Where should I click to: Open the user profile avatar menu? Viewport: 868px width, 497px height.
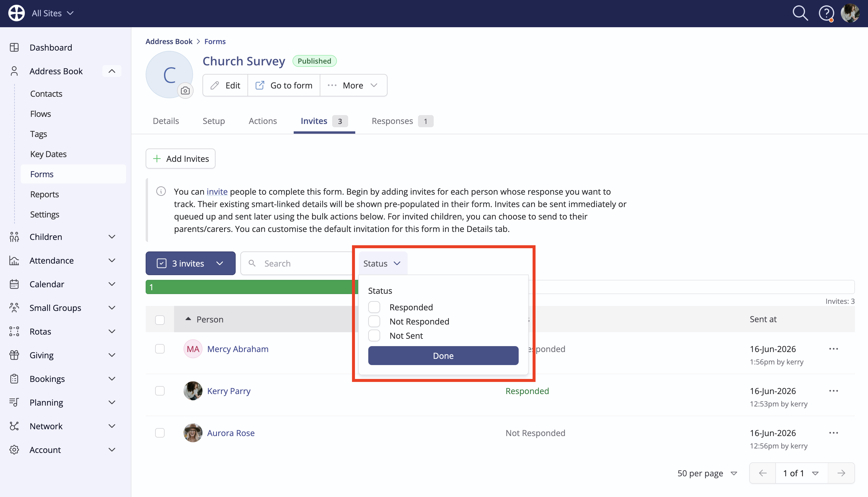850,13
